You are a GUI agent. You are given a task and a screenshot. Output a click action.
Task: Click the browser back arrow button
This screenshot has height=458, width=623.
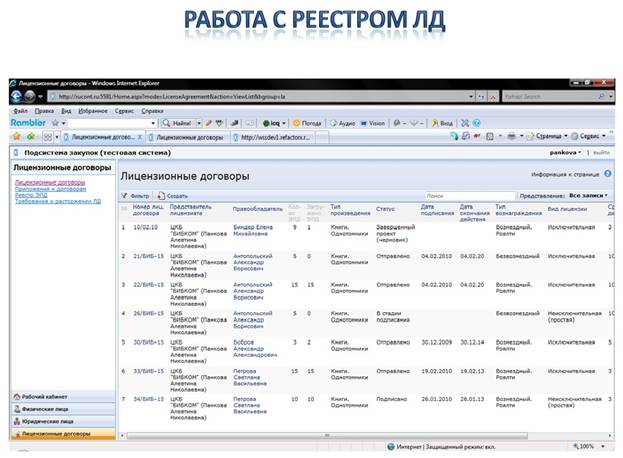(18, 96)
